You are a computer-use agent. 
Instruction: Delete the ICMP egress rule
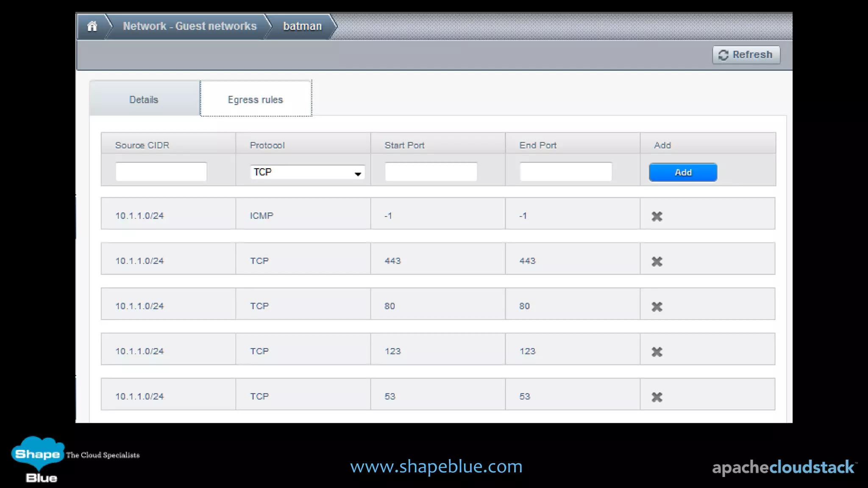point(657,216)
